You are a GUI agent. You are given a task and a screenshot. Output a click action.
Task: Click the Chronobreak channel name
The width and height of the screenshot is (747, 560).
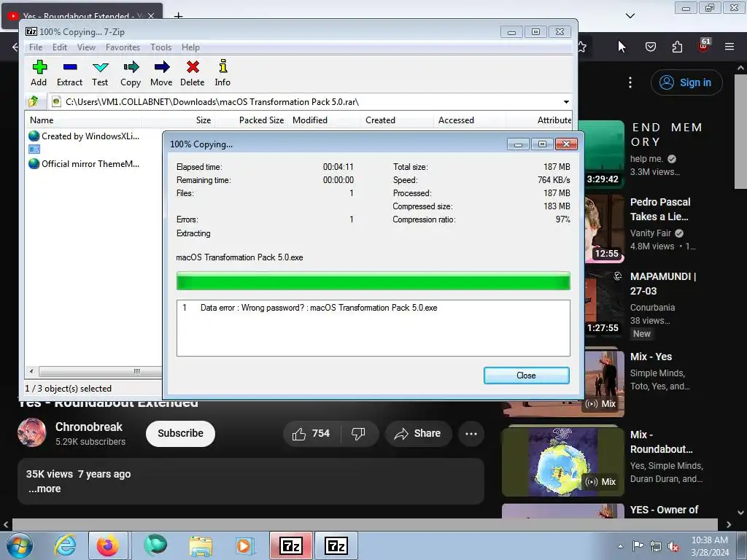click(x=88, y=427)
